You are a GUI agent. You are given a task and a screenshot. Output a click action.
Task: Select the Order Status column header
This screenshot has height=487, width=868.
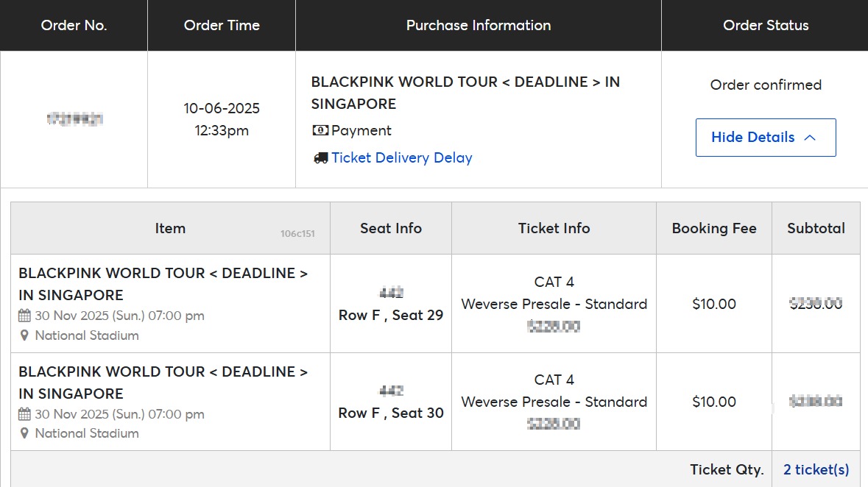pos(765,26)
